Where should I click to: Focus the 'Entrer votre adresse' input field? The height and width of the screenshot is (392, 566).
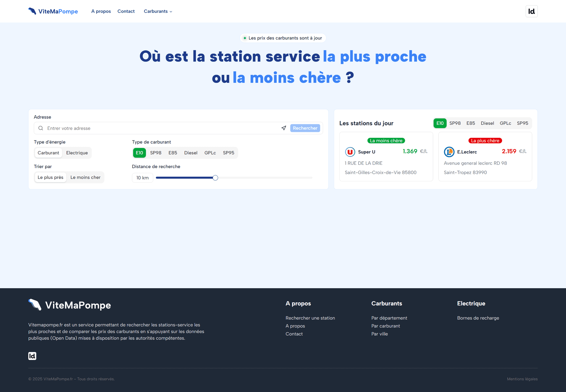pos(160,128)
